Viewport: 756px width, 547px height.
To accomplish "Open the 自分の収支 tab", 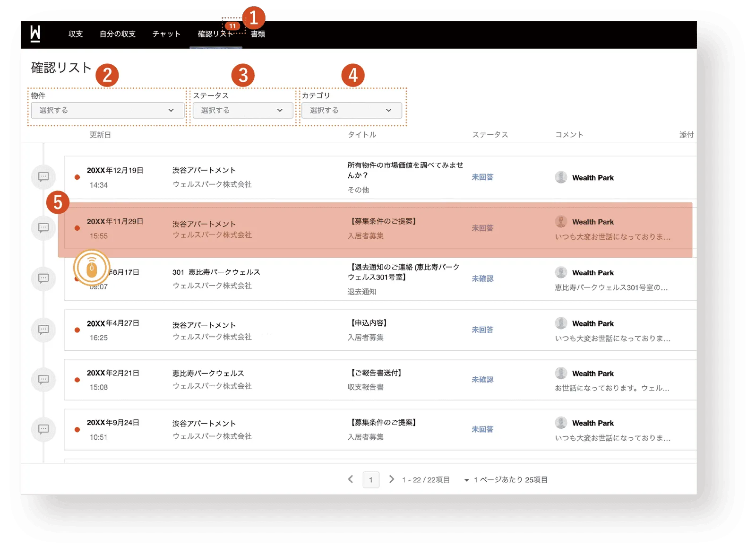I will pyautogui.click(x=118, y=34).
